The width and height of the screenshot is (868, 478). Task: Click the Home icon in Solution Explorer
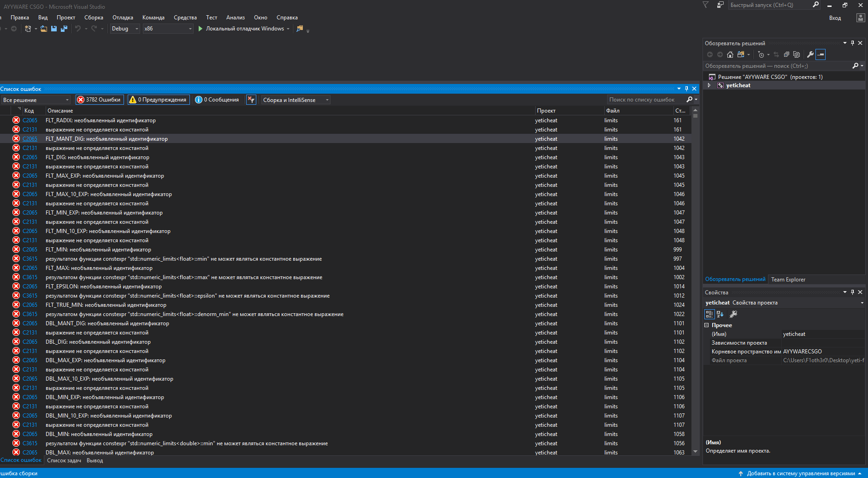(730, 54)
